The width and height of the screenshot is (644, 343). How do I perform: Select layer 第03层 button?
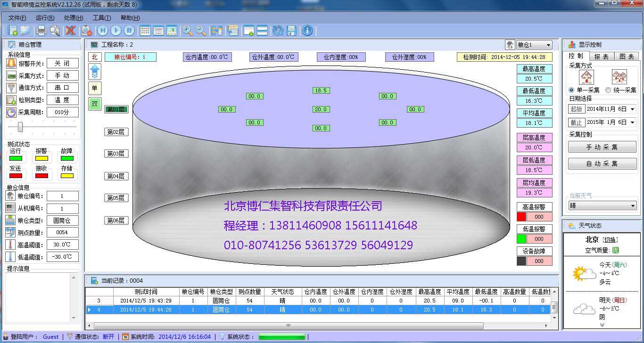[116, 154]
